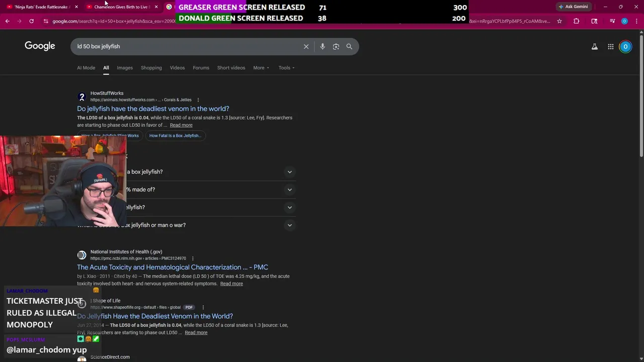Viewport: 644px width, 362px height.
Task: Open 'The Acute Toxicity and Hematological Characterization' link
Action: coord(173,267)
